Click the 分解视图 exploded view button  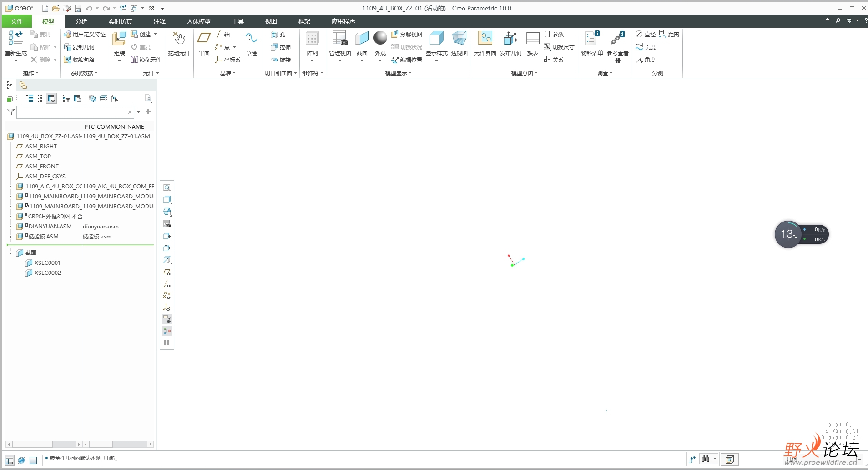click(407, 34)
